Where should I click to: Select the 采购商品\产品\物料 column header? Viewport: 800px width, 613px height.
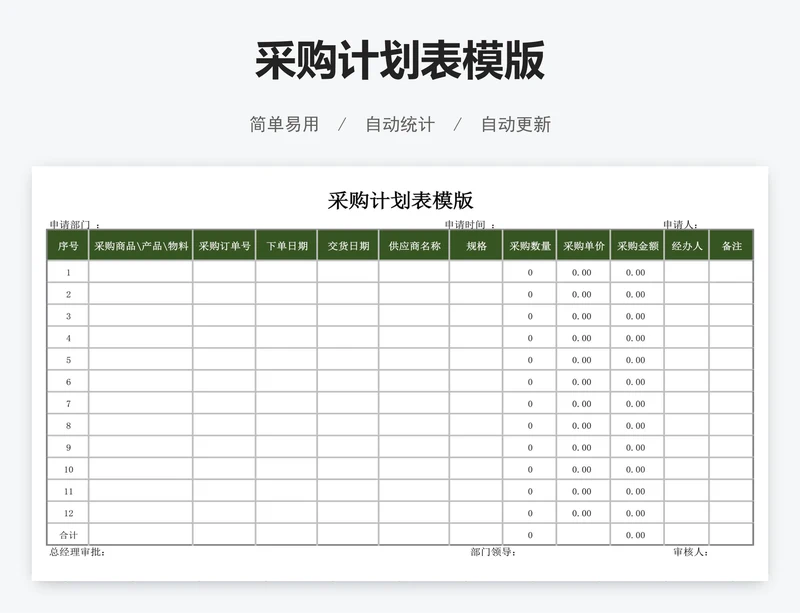pos(141,246)
